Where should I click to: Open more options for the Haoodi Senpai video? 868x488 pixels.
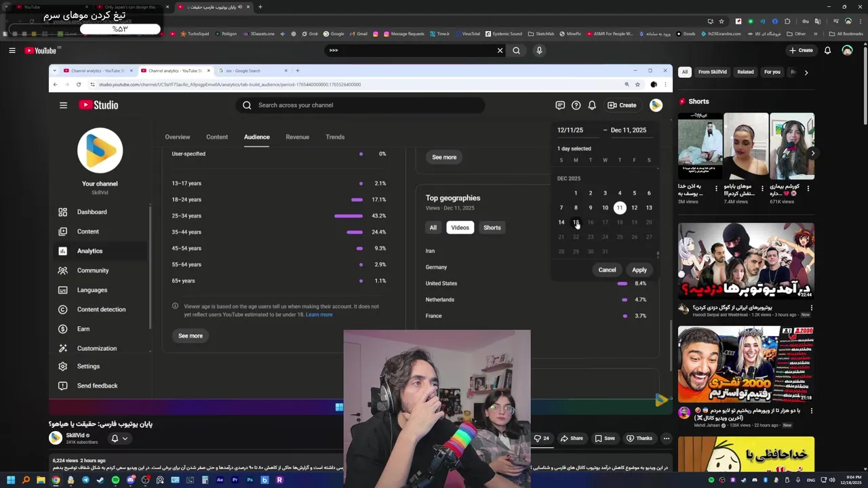(811, 308)
